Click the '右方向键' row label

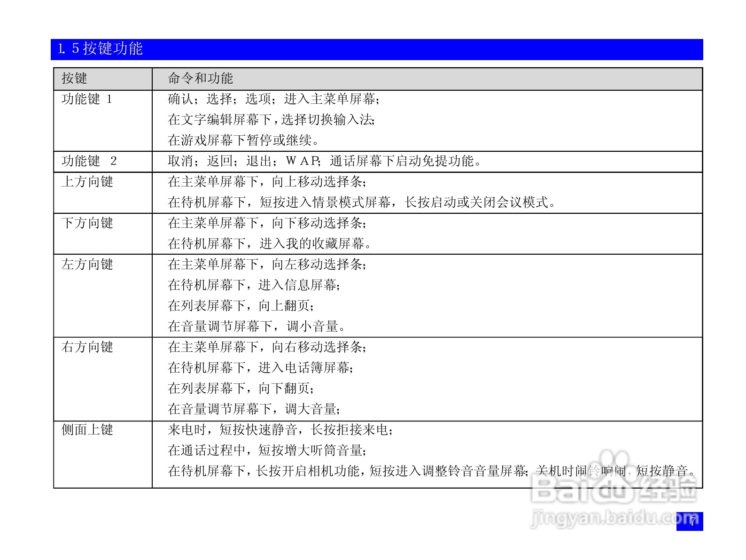[87, 347]
